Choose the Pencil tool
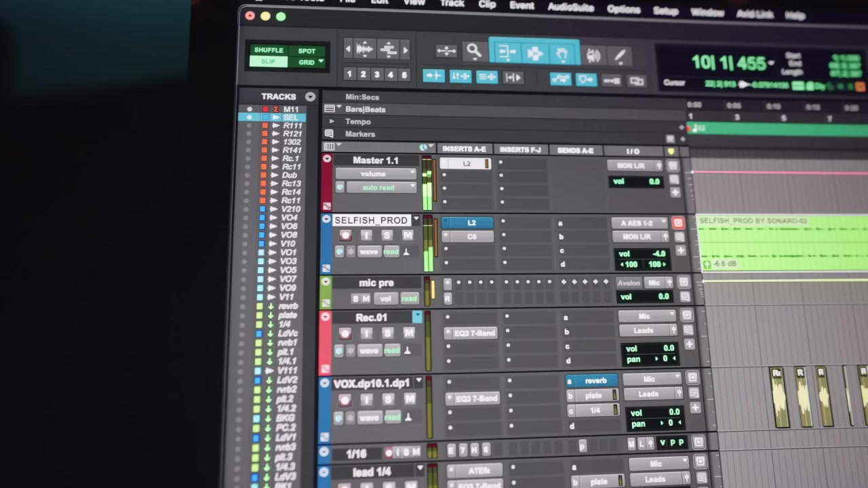The height and width of the screenshot is (488, 868). click(x=620, y=57)
